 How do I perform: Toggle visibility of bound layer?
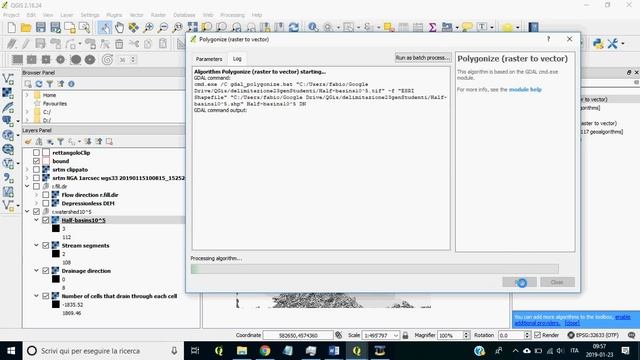[x=36, y=161]
